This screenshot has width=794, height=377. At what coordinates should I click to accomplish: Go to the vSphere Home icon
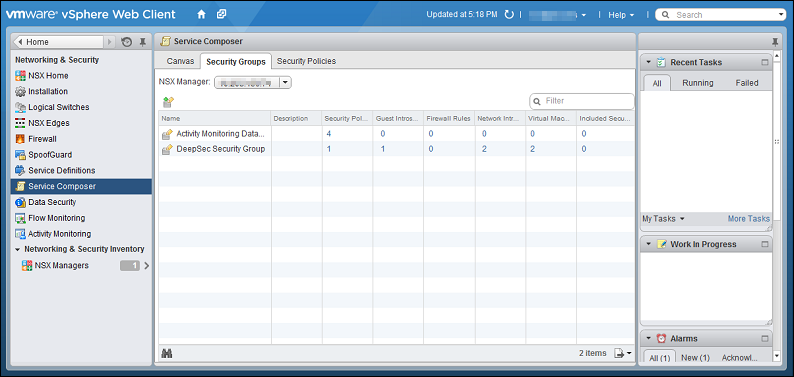tap(201, 15)
